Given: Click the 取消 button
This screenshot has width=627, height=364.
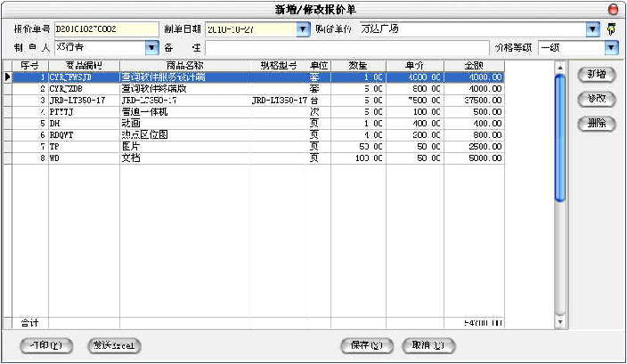Looking at the screenshot, I should (x=428, y=345).
